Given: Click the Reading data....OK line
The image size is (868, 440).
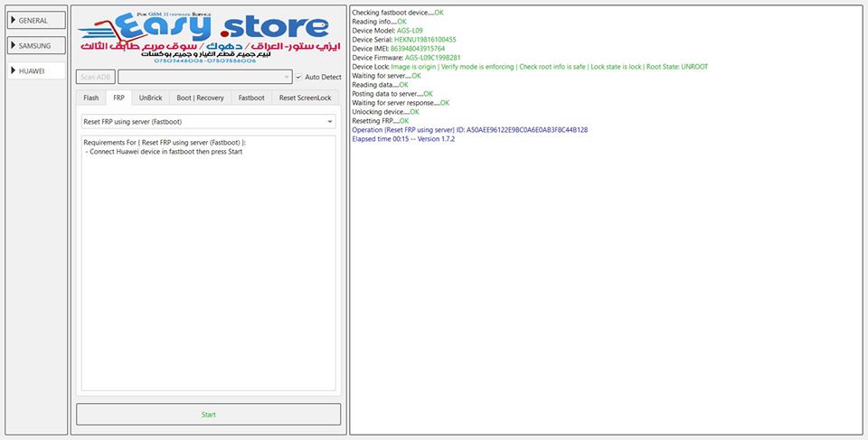Looking at the screenshot, I should point(381,85).
